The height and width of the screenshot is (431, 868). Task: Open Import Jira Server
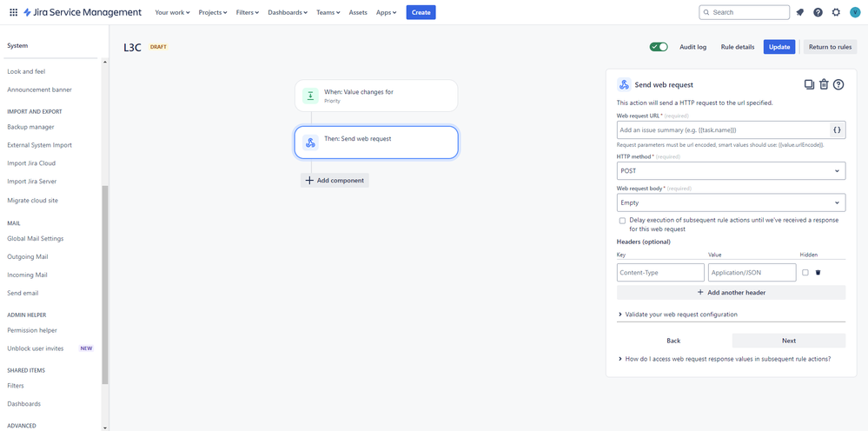click(x=31, y=181)
